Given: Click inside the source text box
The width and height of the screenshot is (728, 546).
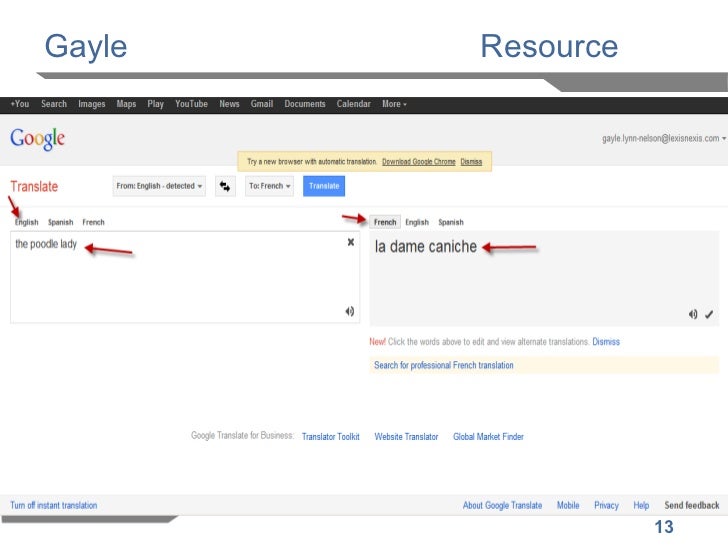Looking at the screenshot, I should point(185,277).
